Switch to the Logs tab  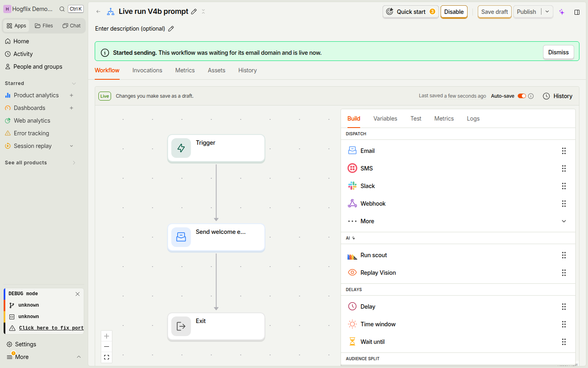coord(473,119)
